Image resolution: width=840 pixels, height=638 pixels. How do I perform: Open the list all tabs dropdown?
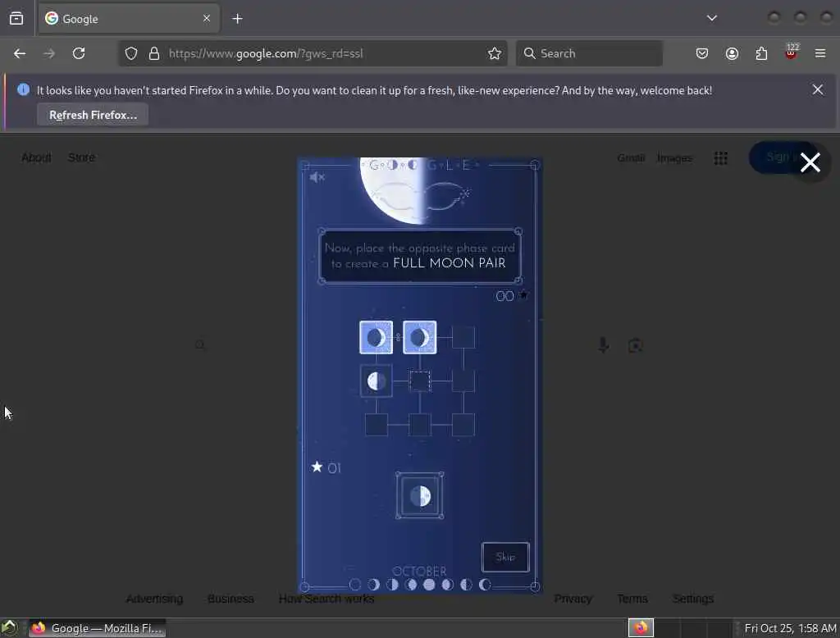coord(711,18)
